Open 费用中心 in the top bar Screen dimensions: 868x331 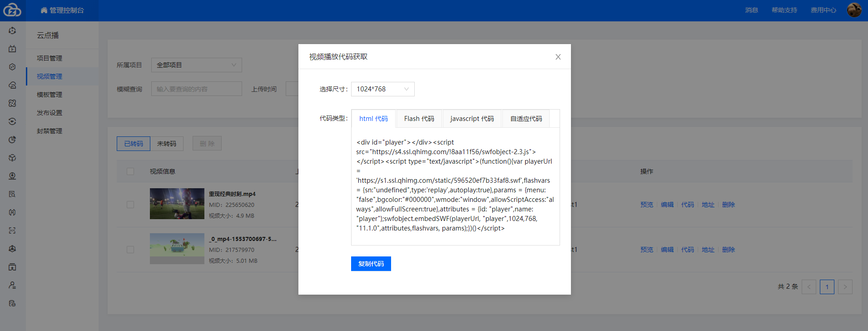click(823, 10)
